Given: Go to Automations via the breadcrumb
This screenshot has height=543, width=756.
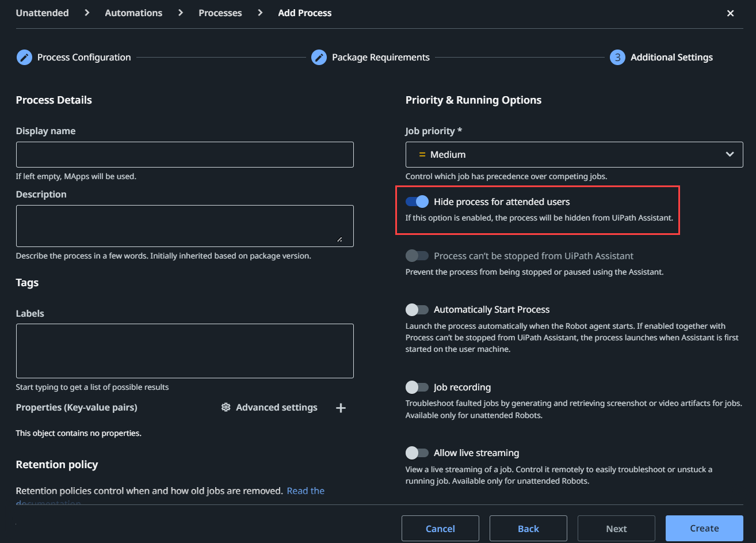Looking at the screenshot, I should 133,12.
